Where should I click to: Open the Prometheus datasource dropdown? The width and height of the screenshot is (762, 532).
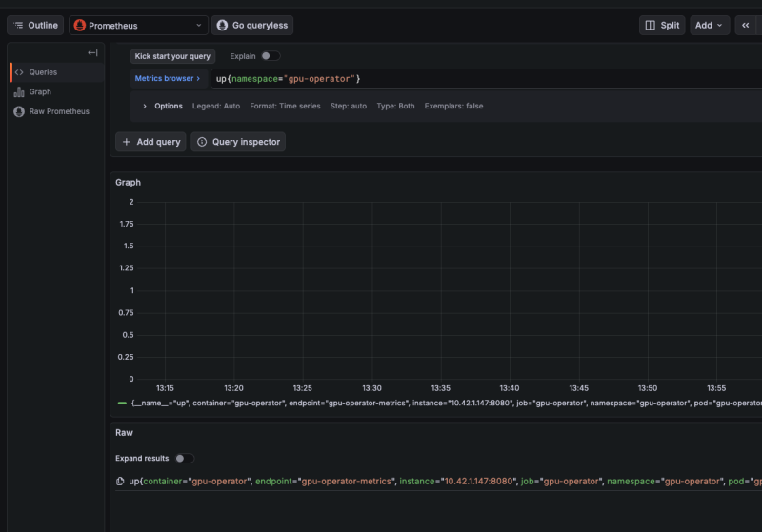point(137,26)
